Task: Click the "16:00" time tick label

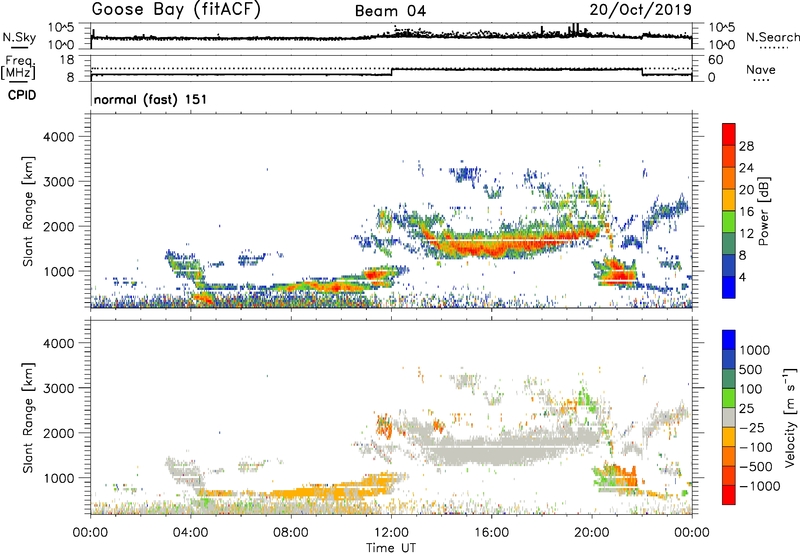Action: point(491,533)
